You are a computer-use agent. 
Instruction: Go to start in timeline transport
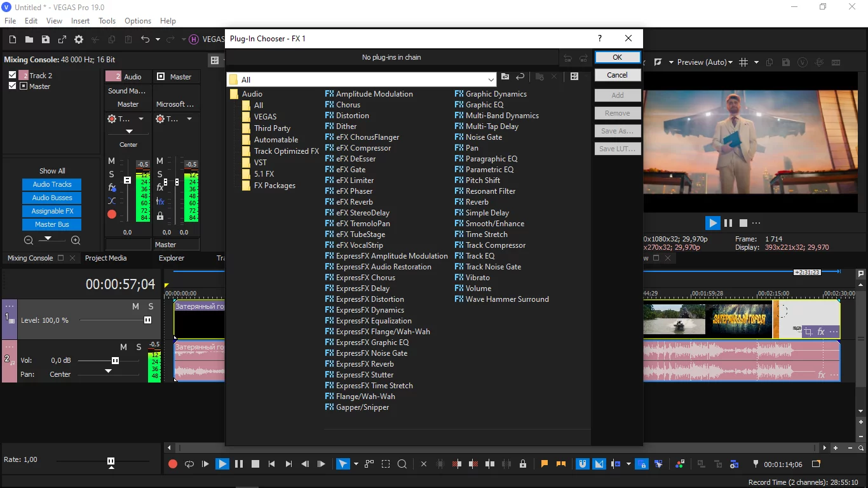[272, 464]
